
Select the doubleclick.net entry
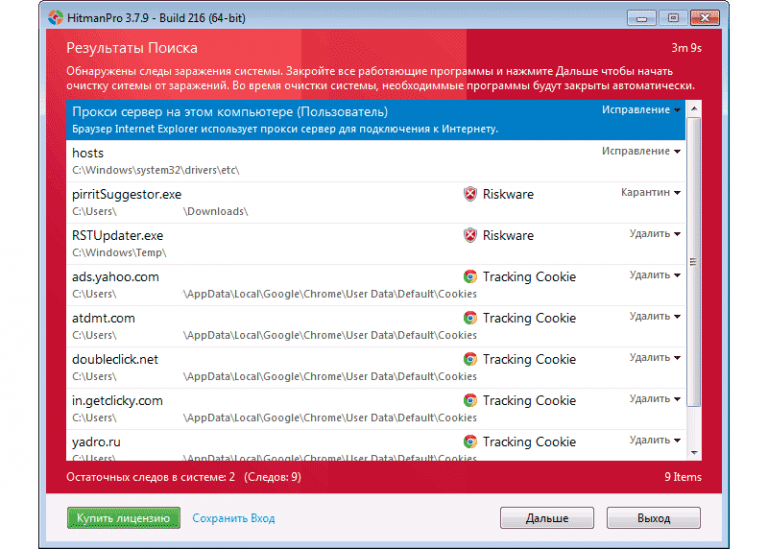376,368
